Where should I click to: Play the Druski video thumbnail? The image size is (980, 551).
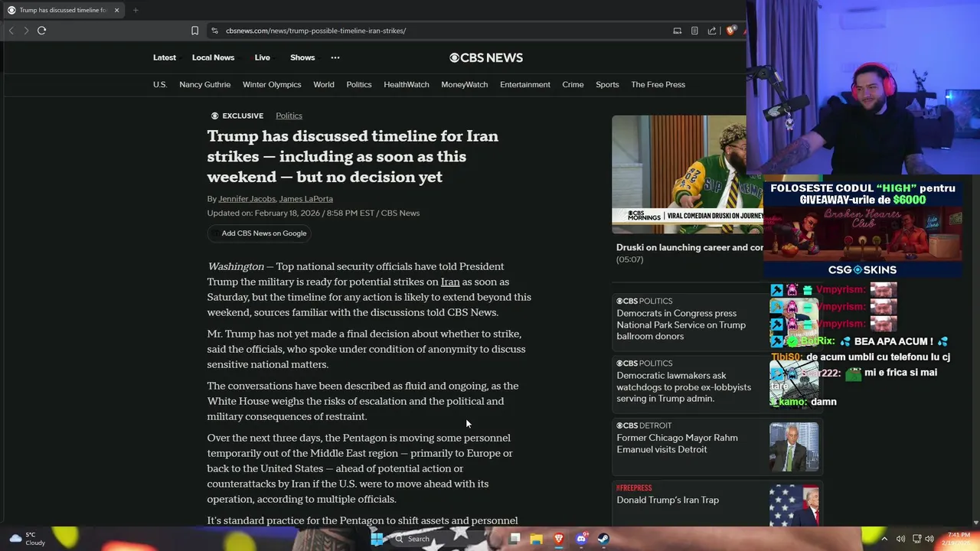[x=688, y=174]
